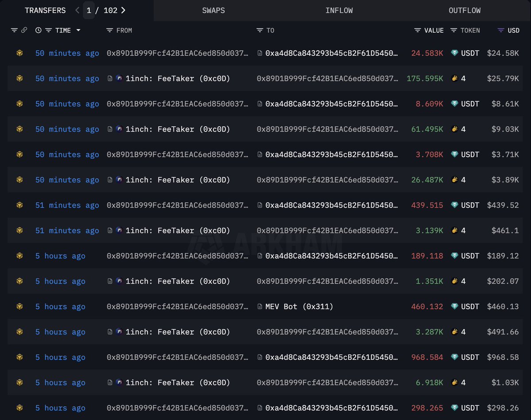Click BNB chain icon in $298.26 row

point(19,408)
